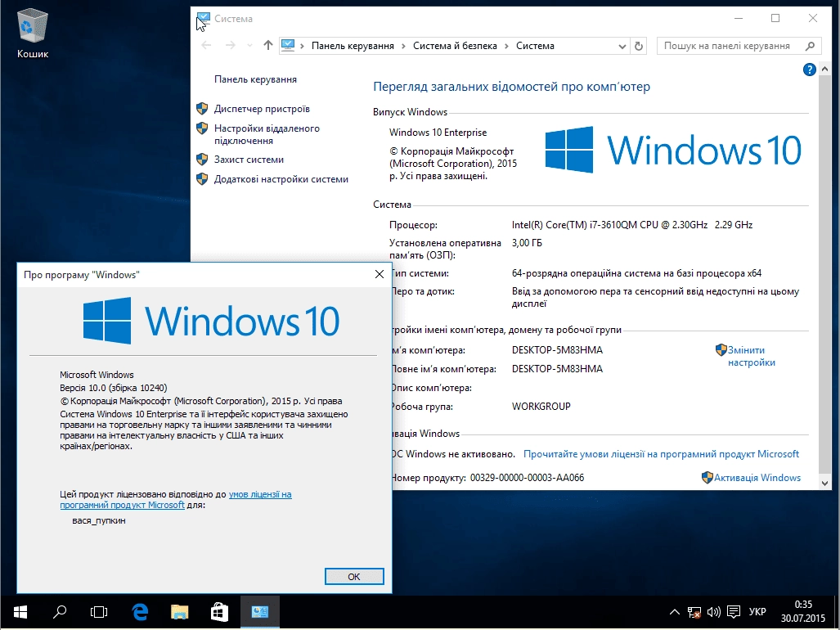Open the Action Center notification icon
The height and width of the screenshot is (630, 840).
click(x=734, y=612)
